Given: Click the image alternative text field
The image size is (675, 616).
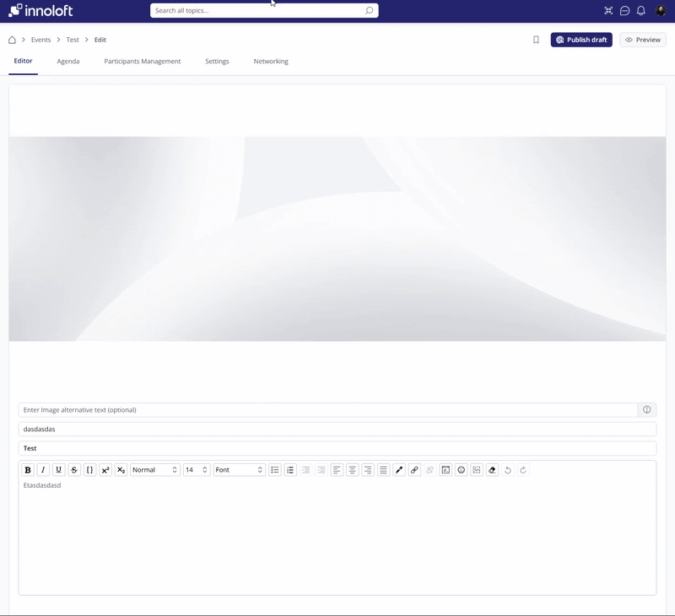Looking at the screenshot, I should pyautogui.click(x=327, y=410).
